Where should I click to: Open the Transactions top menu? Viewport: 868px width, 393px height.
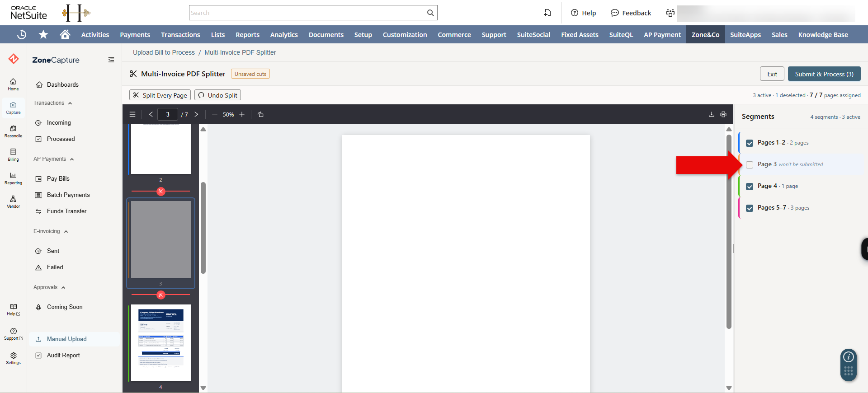coord(180,34)
